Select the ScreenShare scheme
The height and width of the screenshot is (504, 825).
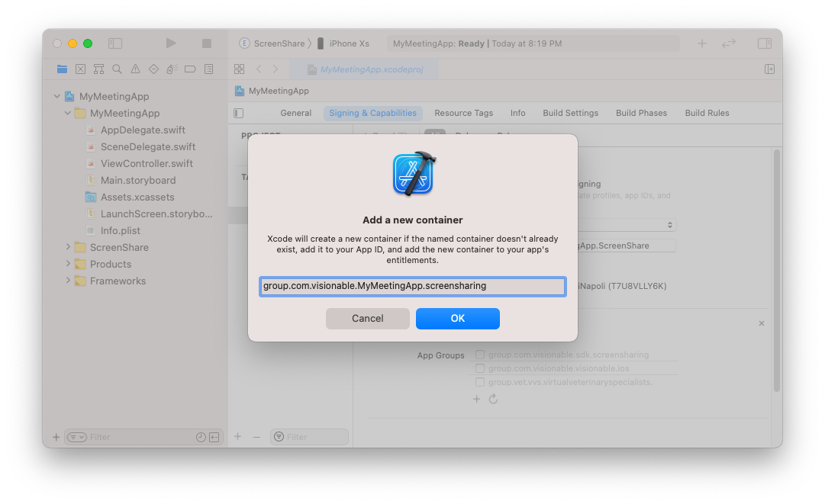(x=272, y=43)
